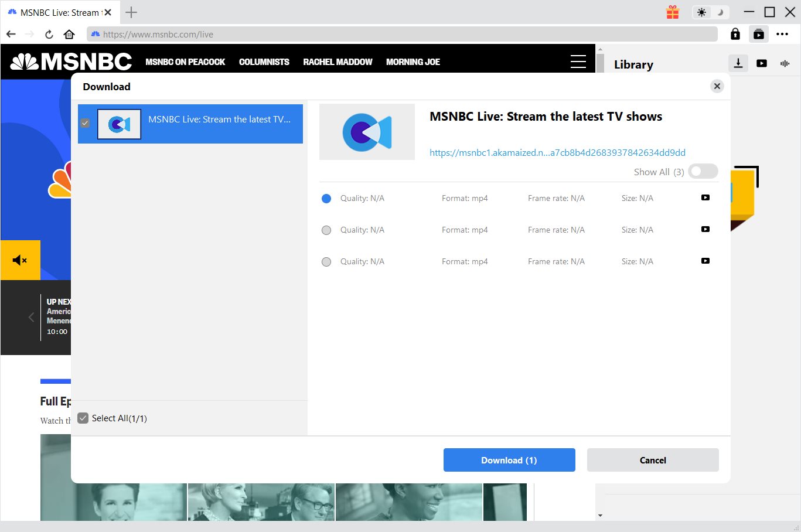Viewport: 801px width, 532px height.
Task: Open the three-dot more options menu
Action: coord(782,35)
